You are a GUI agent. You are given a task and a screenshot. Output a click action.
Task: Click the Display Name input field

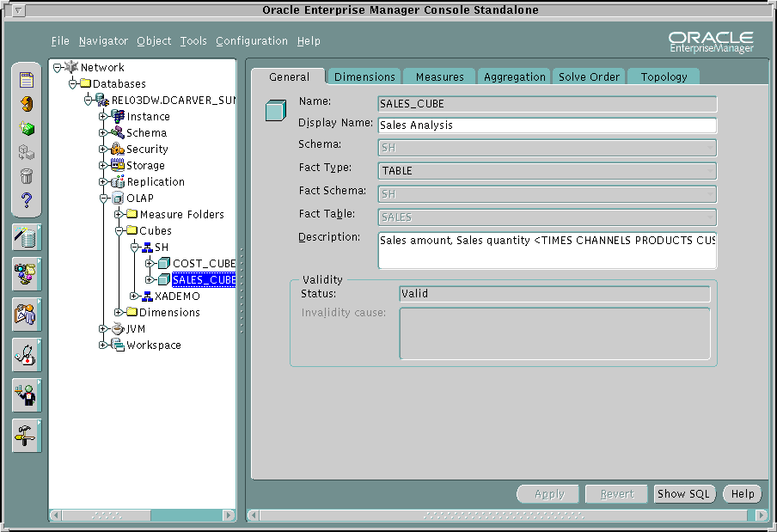pos(547,125)
